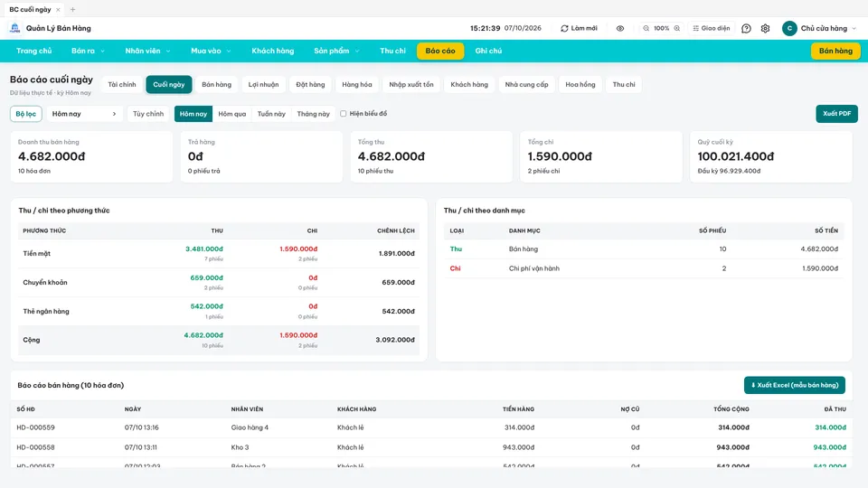Click the Thu Bán hàng category row
868x488 pixels.
click(644, 249)
